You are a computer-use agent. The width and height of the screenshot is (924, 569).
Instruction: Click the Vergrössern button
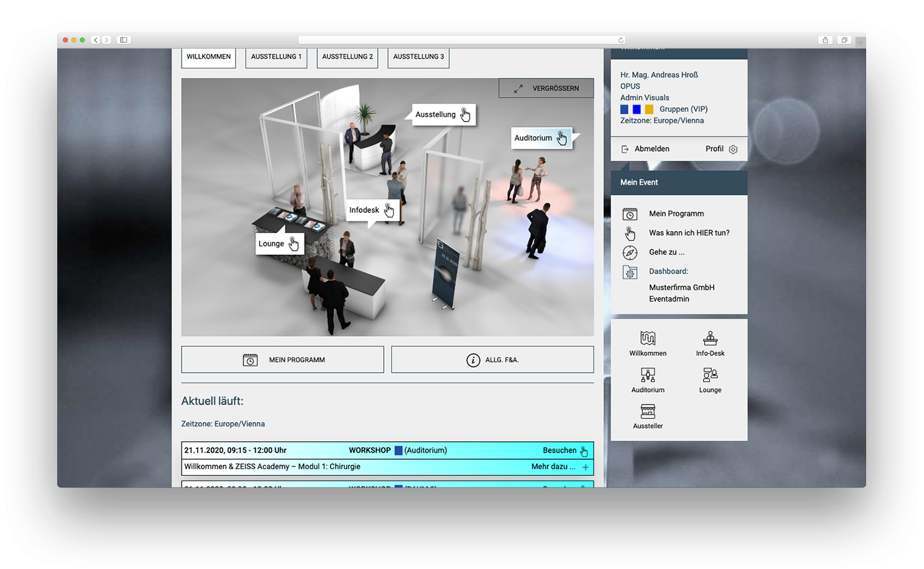point(546,89)
